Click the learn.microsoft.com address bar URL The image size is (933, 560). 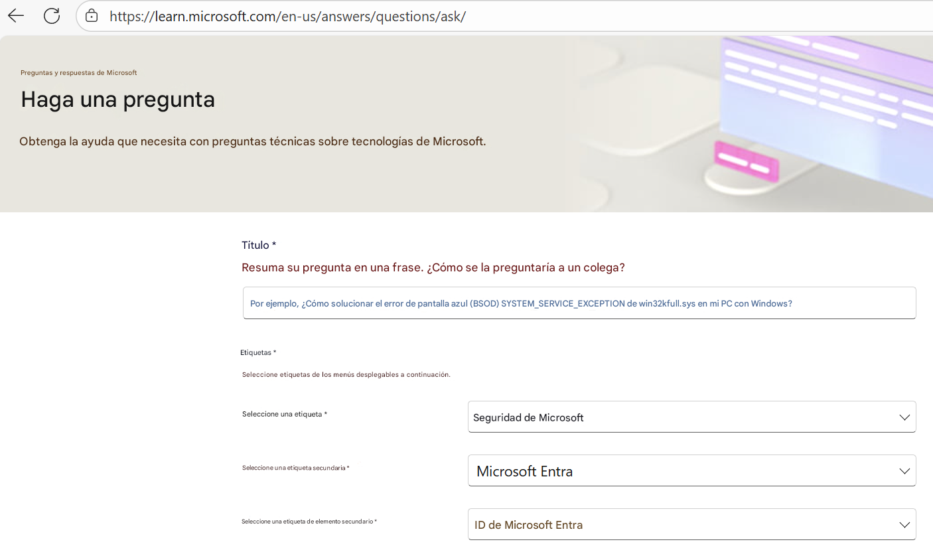coord(288,16)
